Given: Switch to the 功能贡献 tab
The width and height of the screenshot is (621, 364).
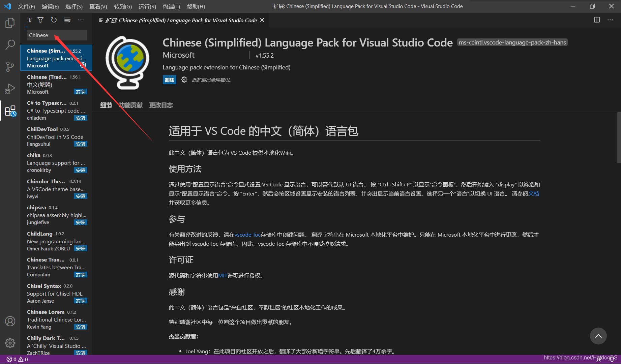Looking at the screenshot, I should tap(130, 105).
